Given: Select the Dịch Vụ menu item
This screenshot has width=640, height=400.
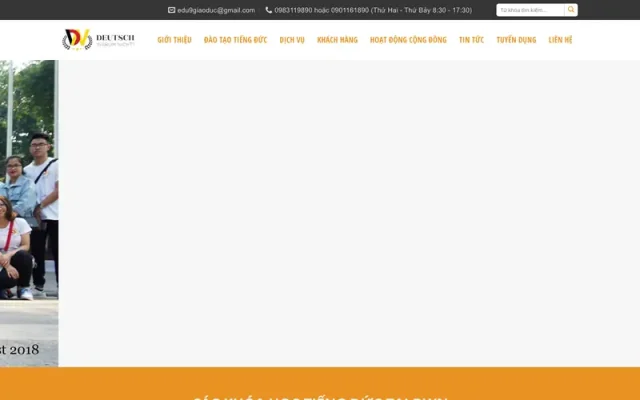Looking at the screenshot, I should [x=292, y=40].
